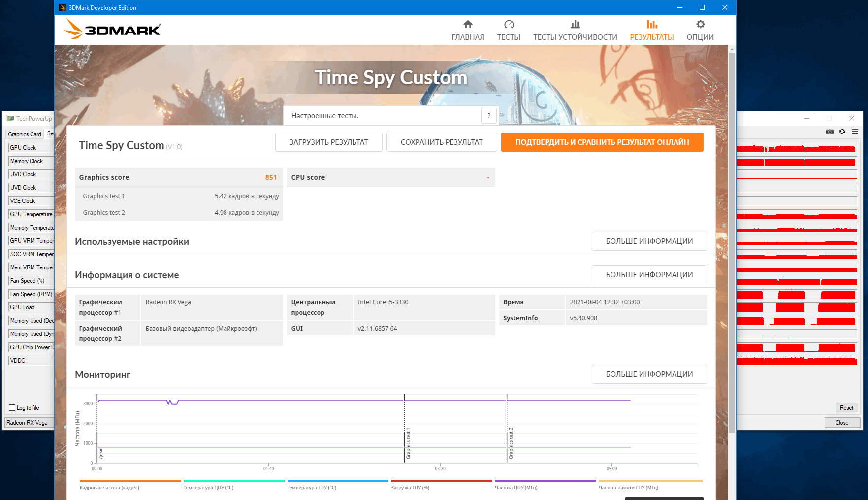Click Fan Speed (%) sensor in GPU-Z
The height and width of the screenshot is (500, 868).
pyautogui.click(x=31, y=281)
